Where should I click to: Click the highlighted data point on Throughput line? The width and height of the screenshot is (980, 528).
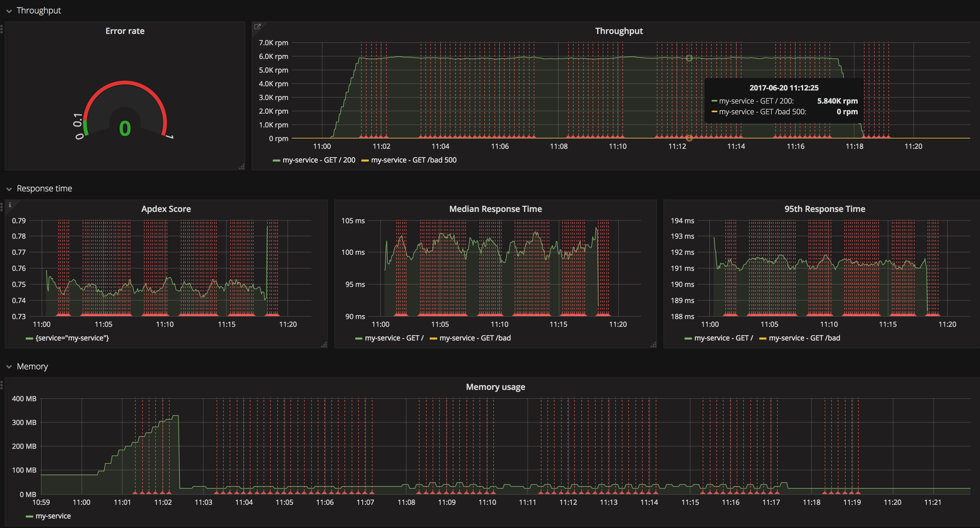[x=689, y=58]
